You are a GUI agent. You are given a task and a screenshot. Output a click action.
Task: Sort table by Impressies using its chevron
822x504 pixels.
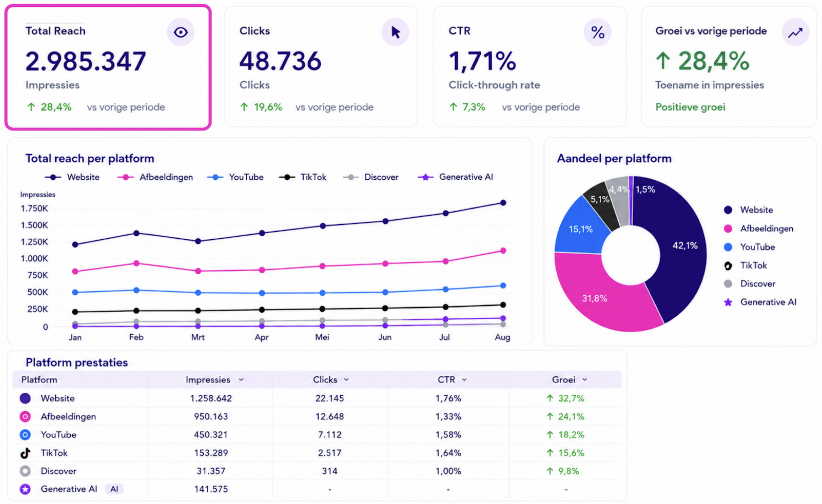pos(241,380)
